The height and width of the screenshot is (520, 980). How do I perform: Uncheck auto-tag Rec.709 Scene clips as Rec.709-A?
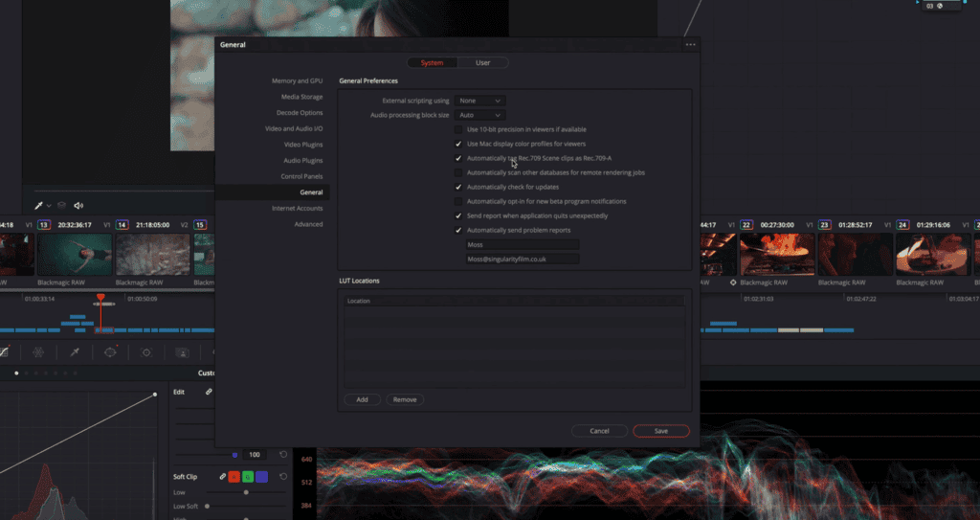pos(458,158)
